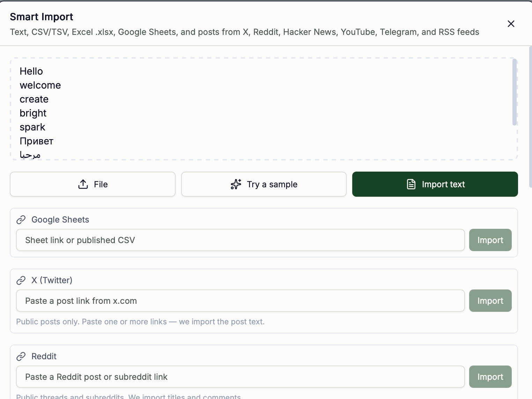The height and width of the screenshot is (399, 532).
Task: Click the subtitle listing supported import sources
Action: pyautogui.click(x=244, y=32)
